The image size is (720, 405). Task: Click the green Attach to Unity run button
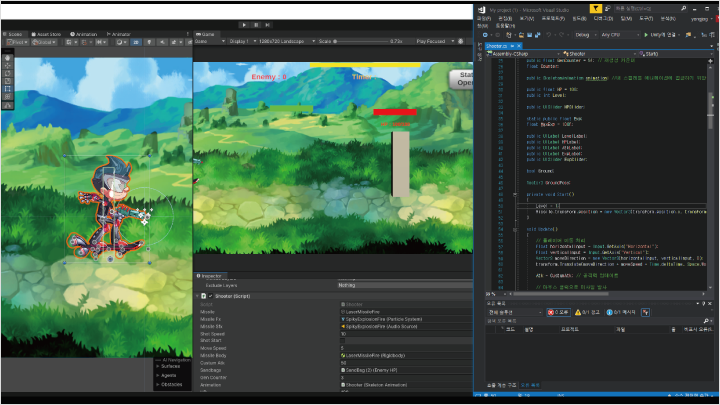[x=660, y=35]
